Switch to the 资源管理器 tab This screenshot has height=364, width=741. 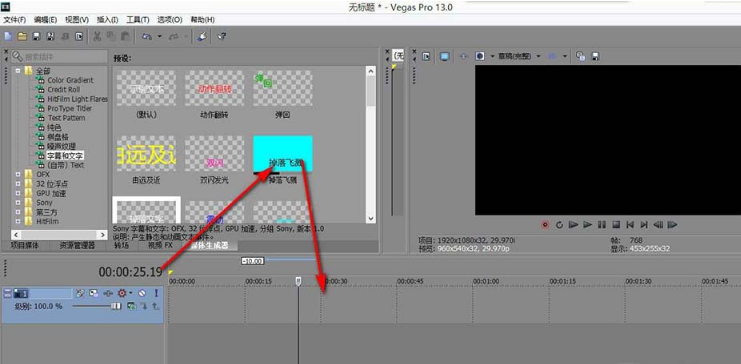point(77,246)
